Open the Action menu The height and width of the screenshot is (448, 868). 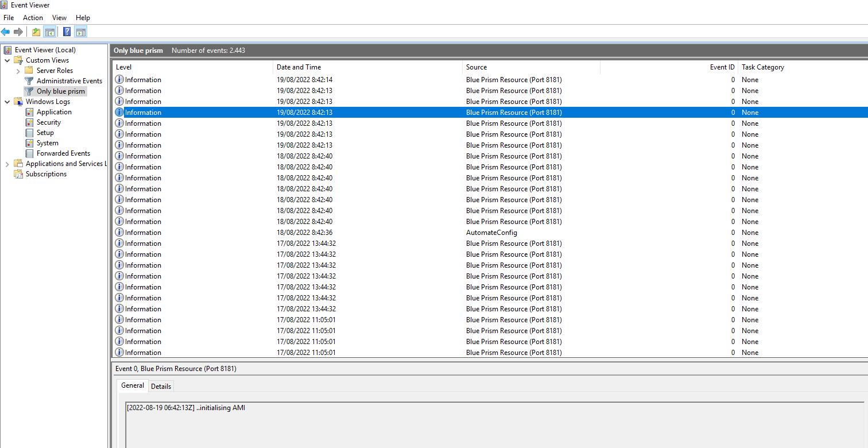(x=33, y=18)
